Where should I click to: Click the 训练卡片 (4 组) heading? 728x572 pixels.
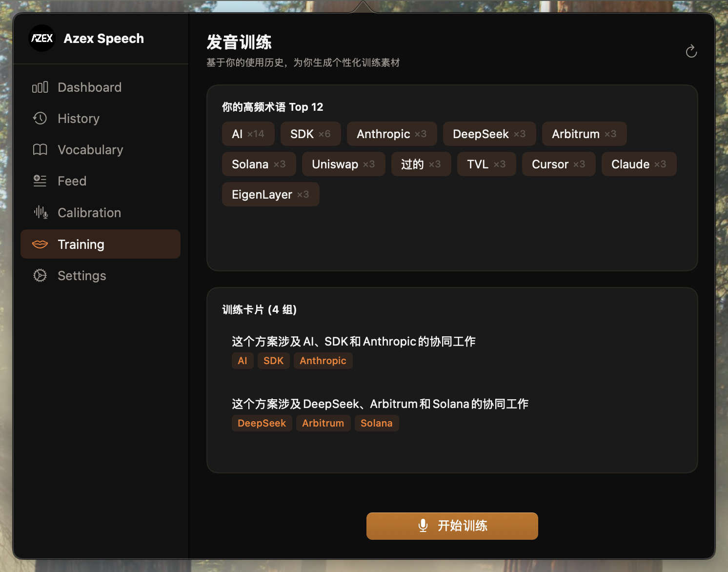pos(260,309)
